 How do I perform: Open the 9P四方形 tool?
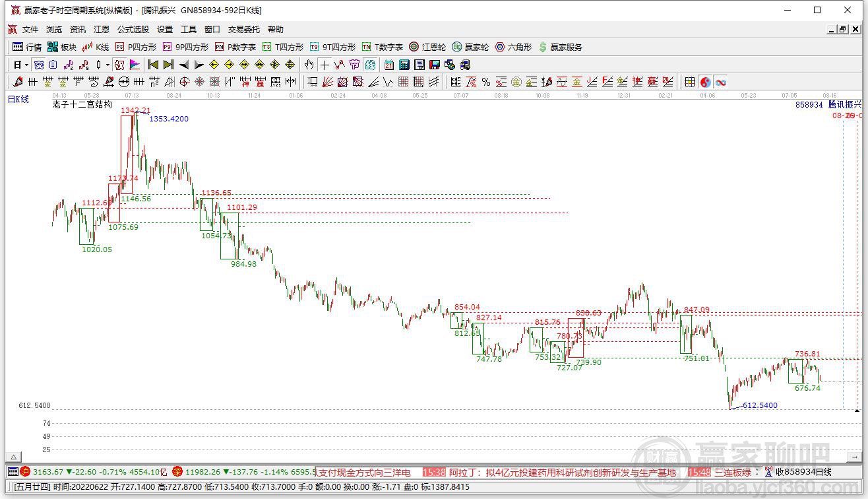[x=185, y=47]
